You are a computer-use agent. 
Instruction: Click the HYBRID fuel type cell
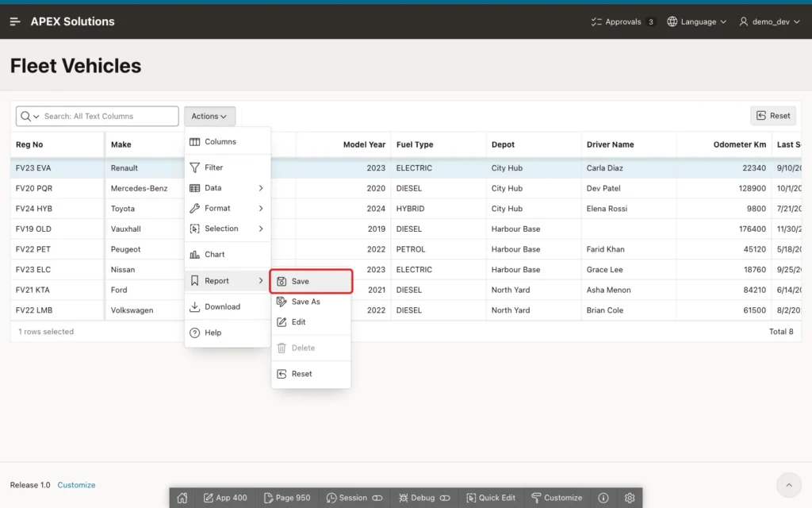438,209
